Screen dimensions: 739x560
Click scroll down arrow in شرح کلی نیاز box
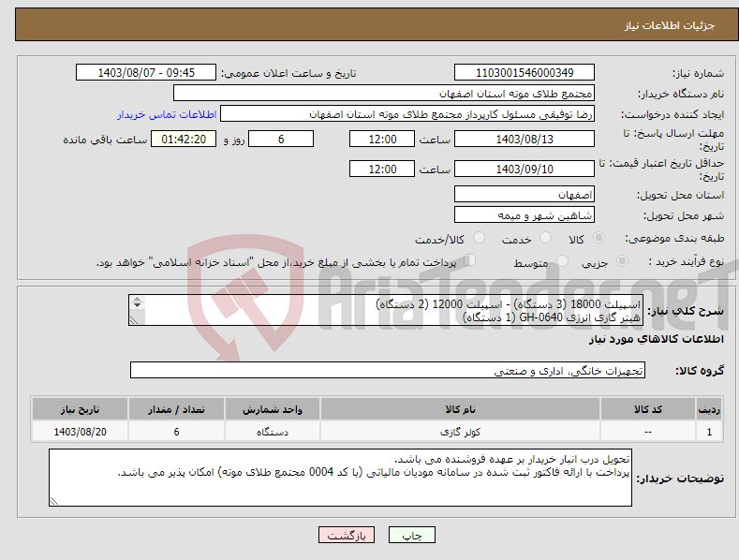click(137, 305)
